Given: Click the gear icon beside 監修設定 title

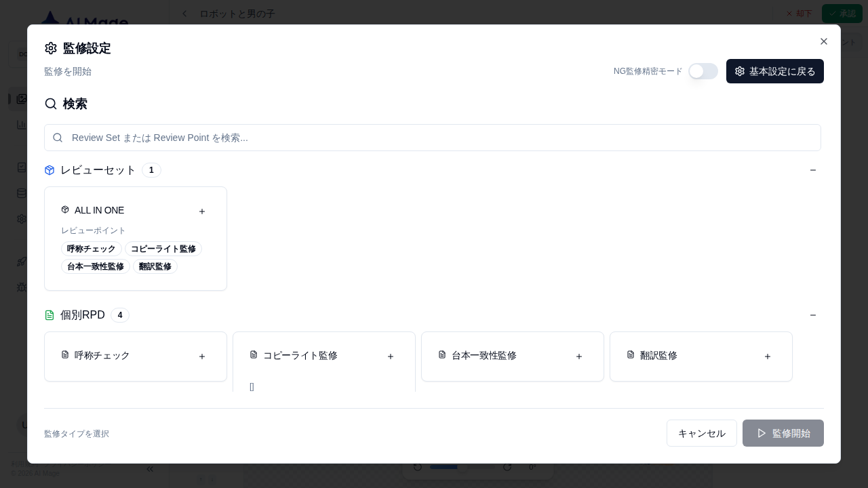Looking at the screenshot, I should click(51, 48).
